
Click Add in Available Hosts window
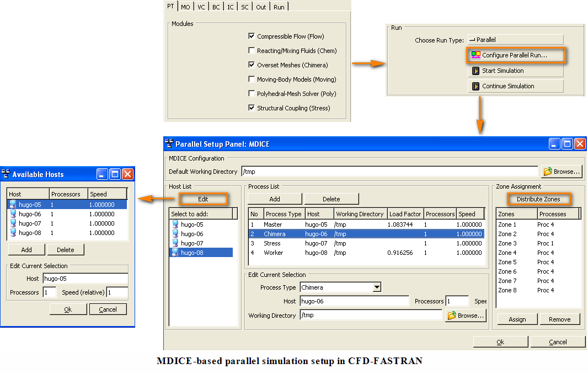26,249
